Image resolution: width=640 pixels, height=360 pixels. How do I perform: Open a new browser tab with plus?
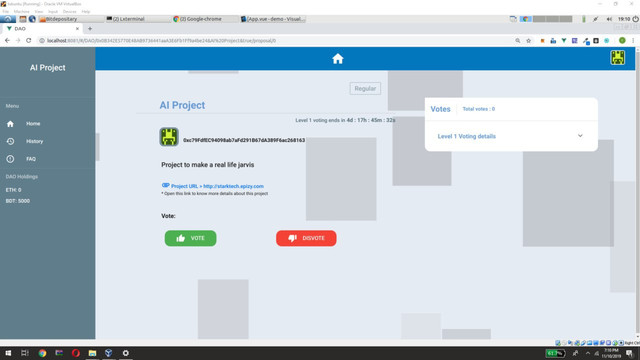[90, 29]
